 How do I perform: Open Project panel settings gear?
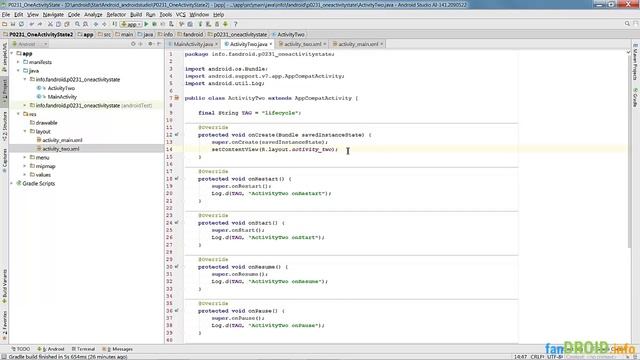click(151, 44)
